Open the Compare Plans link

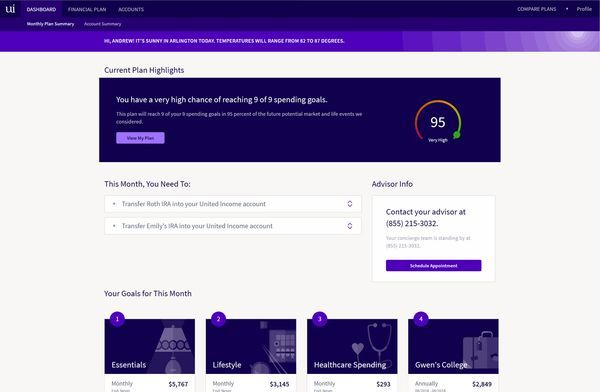click(x=536, y=9)
